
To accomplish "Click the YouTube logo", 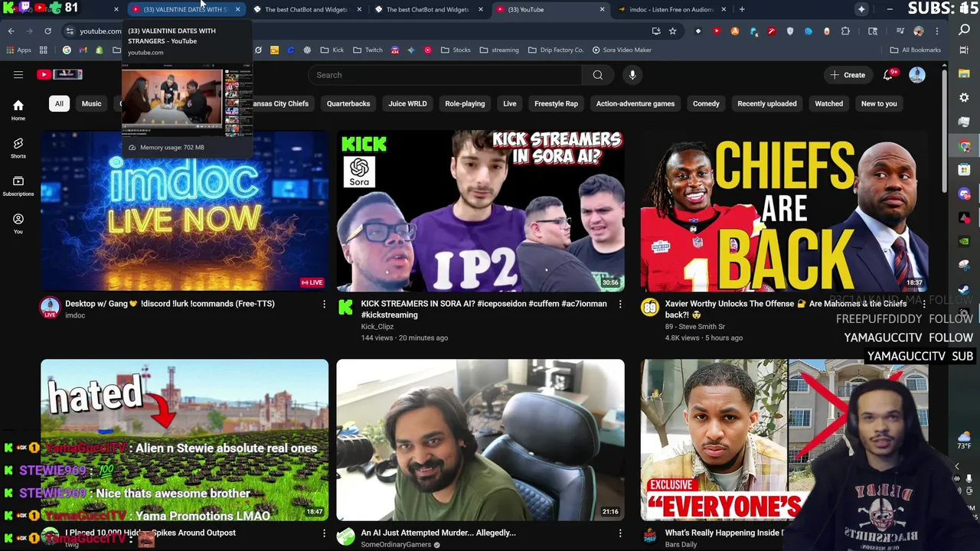I will point(60,74).
